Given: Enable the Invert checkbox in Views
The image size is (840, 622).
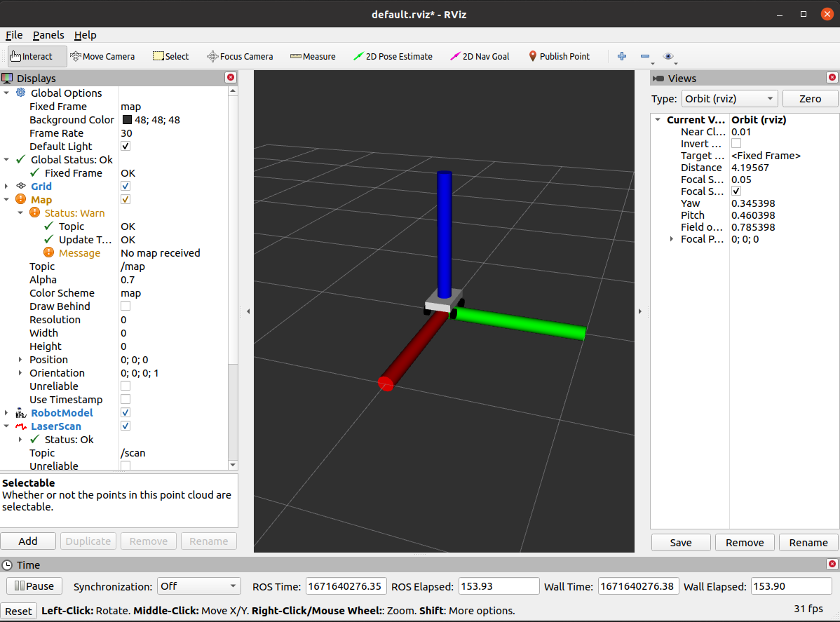Looking at the screenshot, I should 737,144.
